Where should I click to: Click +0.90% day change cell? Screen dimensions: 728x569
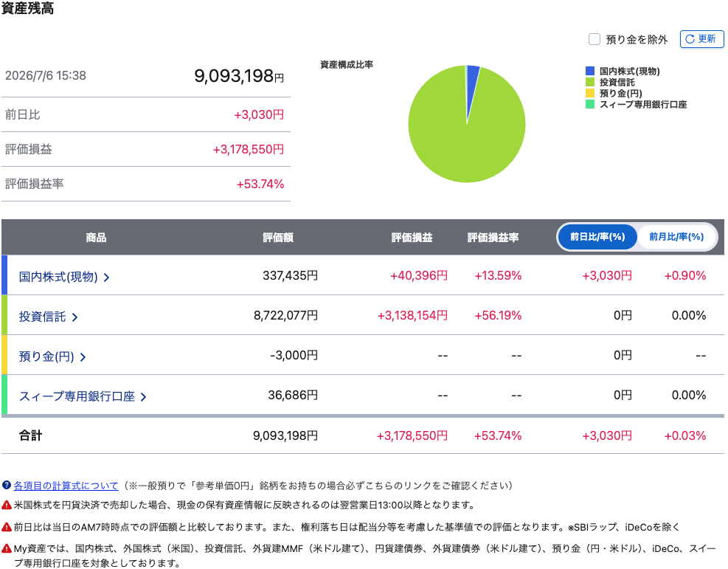click(x=684, y=276)
